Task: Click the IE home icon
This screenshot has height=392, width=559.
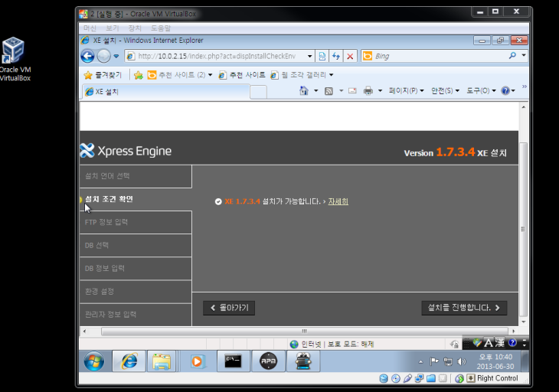Action: coord(304,91)
